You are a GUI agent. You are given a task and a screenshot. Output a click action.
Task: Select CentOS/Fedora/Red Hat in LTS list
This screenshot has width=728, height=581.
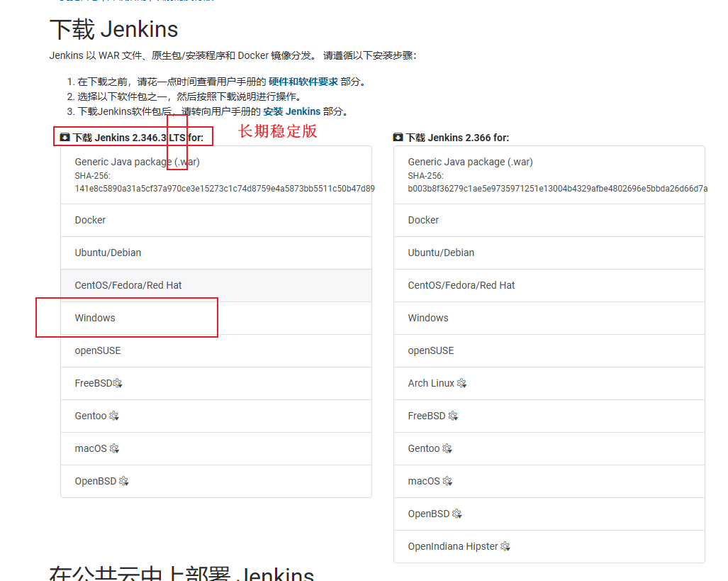pos(128,285)
